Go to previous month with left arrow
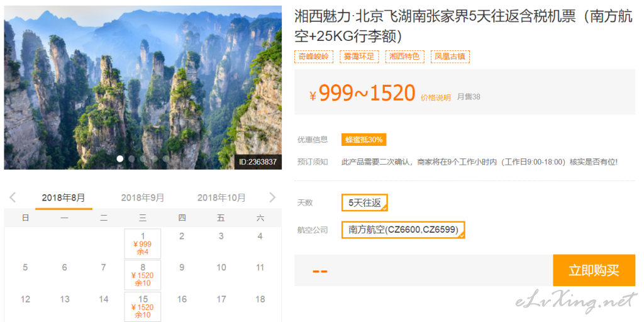 [x=13, y=197]
